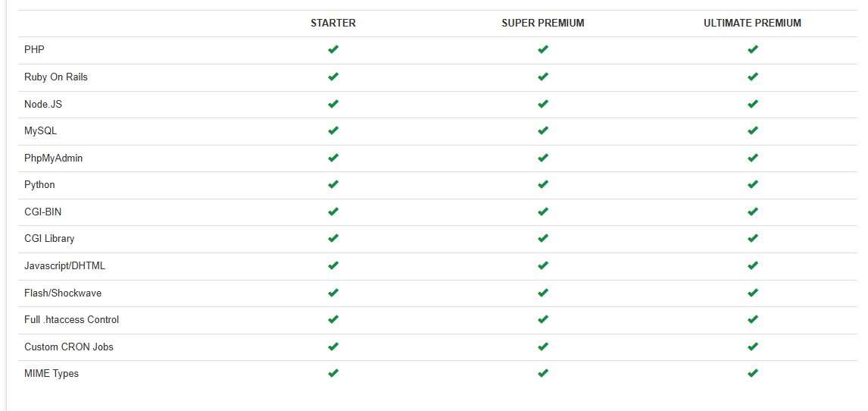
Task: Click Custom CRON Jobs checkmark under Ultimate Premium
Action: pos(752,347)
